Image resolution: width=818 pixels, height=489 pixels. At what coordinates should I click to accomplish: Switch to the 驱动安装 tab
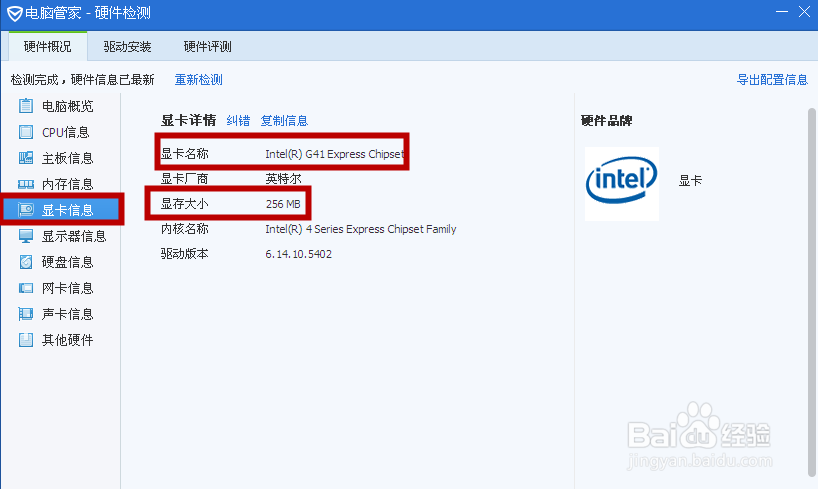[127, 46]
